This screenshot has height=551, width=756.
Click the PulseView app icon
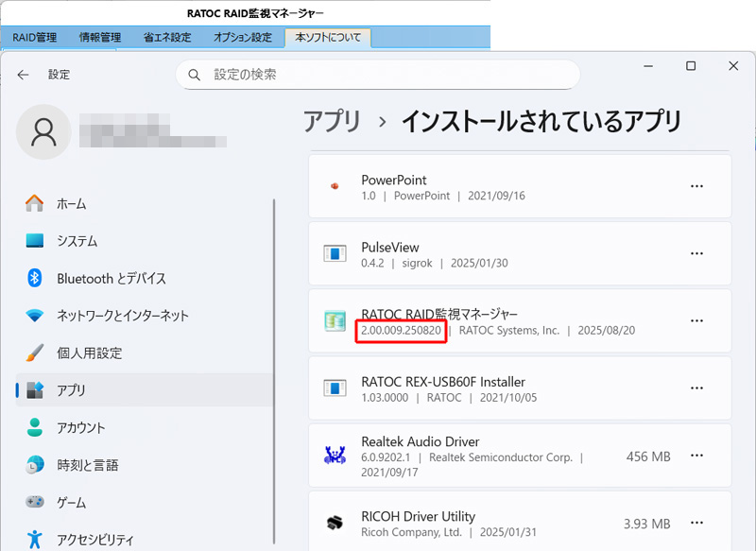pos(335,253)
